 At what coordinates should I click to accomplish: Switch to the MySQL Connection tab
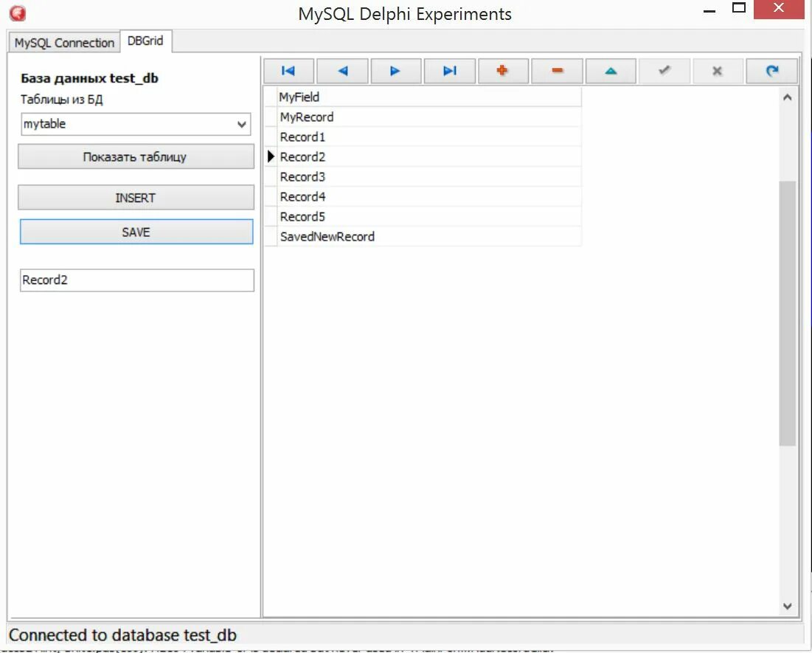tap(64, 43)
